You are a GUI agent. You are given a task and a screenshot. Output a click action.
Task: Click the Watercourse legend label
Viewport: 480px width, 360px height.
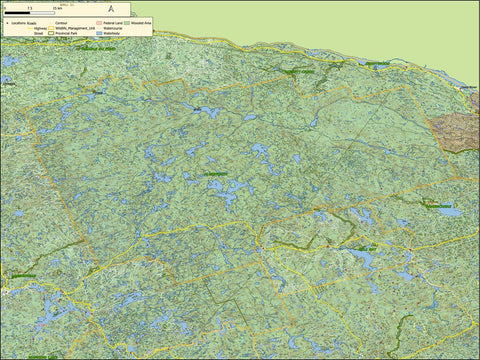113,28
